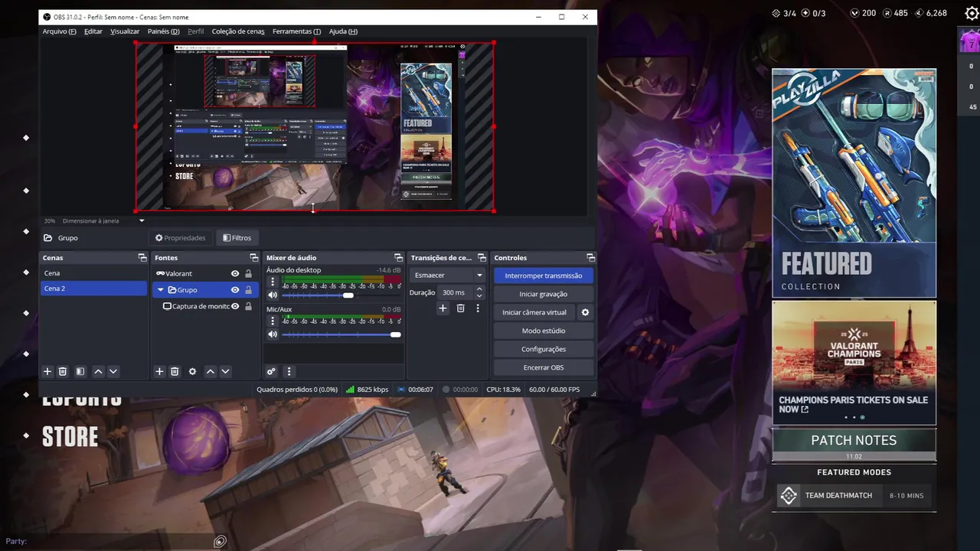Click Iniciar gravação button

[544, 294]
